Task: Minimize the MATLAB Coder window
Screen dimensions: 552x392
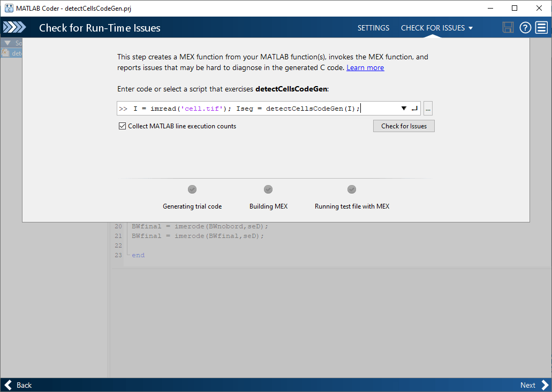Action: pyautogui.click(x=490, y=8)
